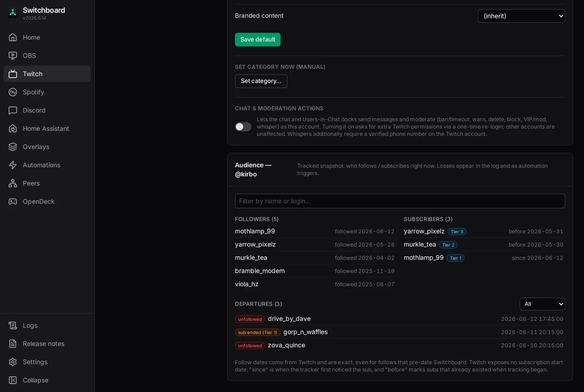Select follower mothlamp_99 row
This screenshot has width=584, height=392.
pyautogui.click(x=315, y=231)
